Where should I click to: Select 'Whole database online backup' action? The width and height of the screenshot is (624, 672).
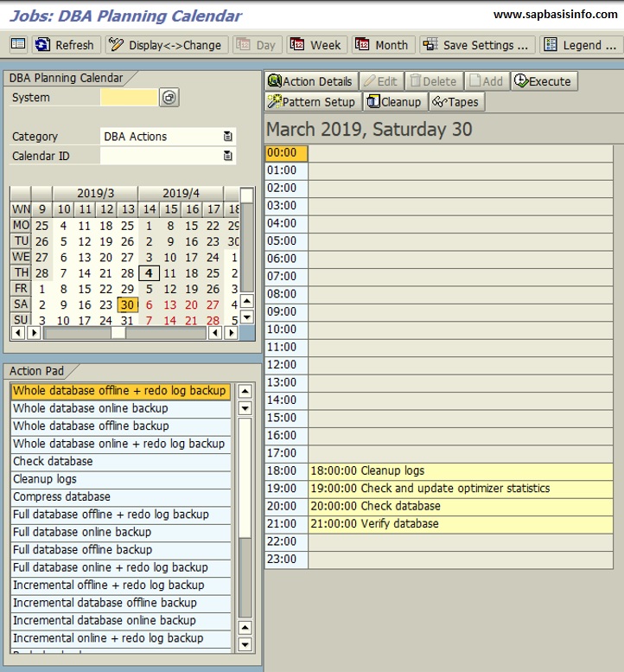click(x=91, y=408)
